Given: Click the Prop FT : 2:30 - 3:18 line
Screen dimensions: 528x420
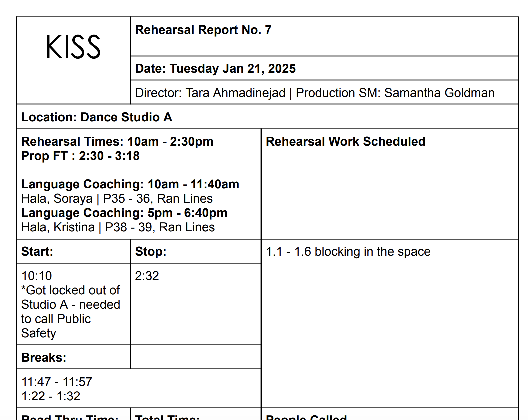Looking at the screenshot, I should [x=80, y=156].
